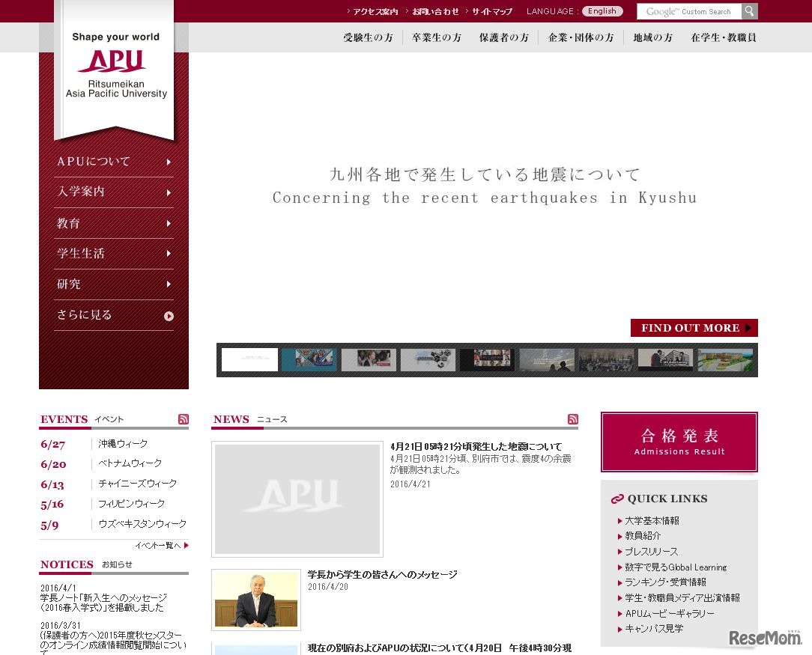This screenshot has width=812, height=655.
Task: Select the rightmost campus carousel thumbnail
Action: (x=725, y=359)
